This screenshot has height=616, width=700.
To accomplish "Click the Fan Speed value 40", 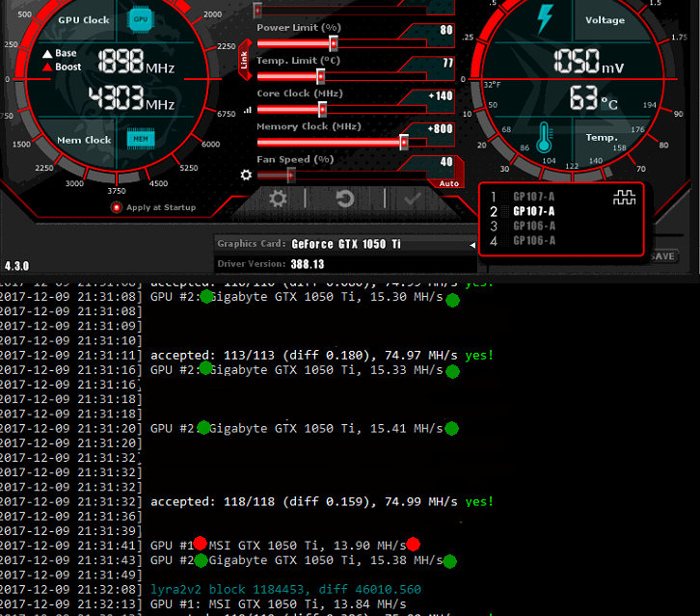I will pyautogui.click(x=446, y=162).
